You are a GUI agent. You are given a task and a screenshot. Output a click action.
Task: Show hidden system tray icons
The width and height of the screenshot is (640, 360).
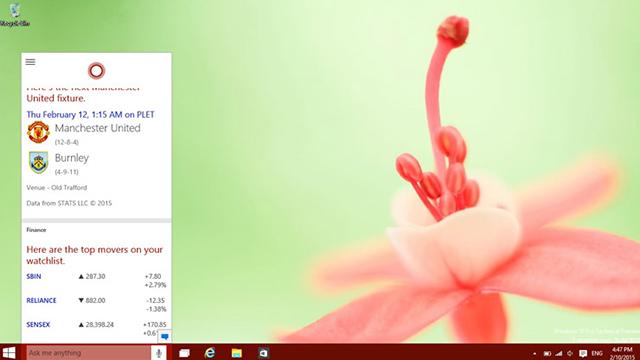click(x=534, y=353)
